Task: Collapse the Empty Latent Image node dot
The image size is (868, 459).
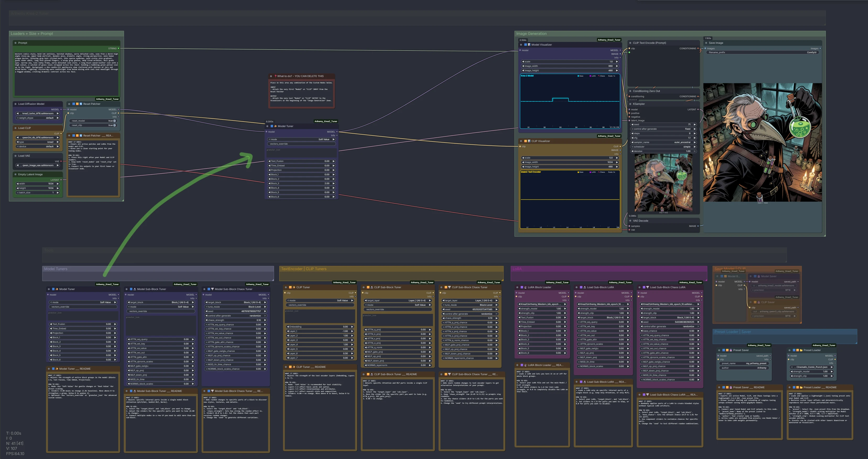Action: click(x=15, y=174)
